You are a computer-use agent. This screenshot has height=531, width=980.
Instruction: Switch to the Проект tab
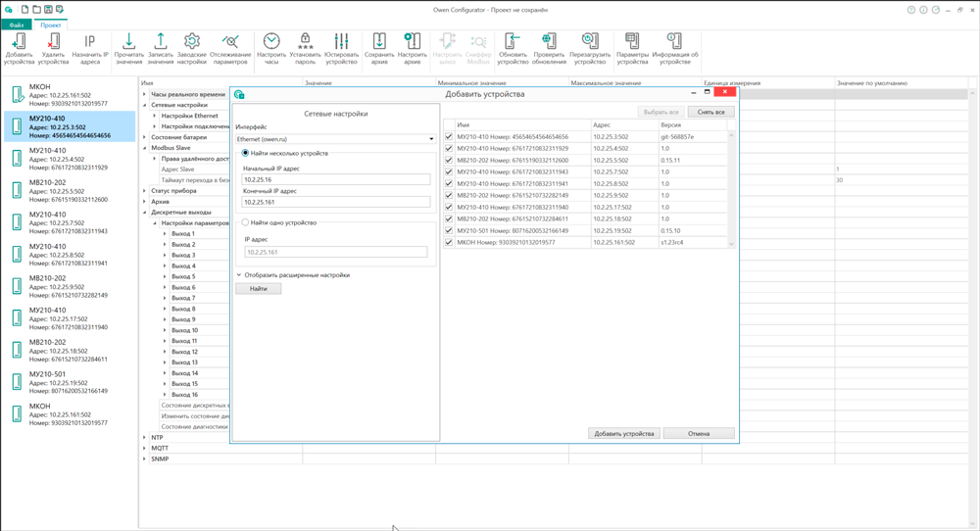pyautogui.click(x=50, y=25)
